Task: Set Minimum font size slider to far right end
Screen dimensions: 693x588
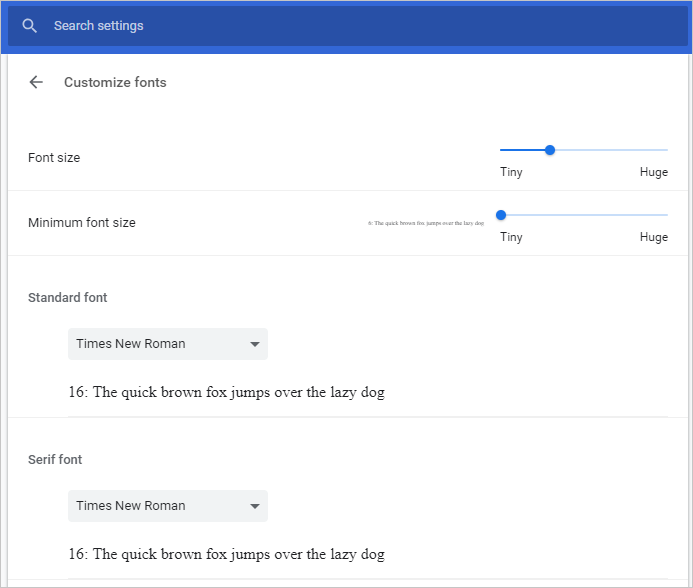Action: coord(667,215)
